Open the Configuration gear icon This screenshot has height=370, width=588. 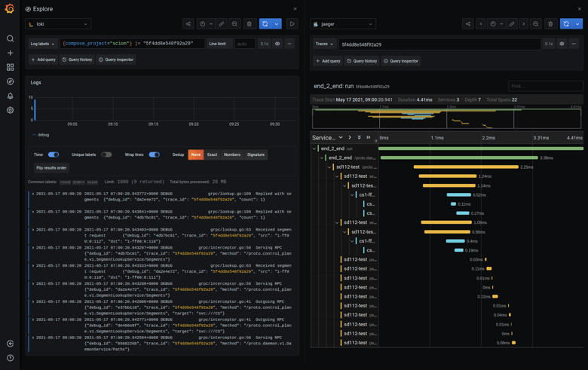[10, 110]
